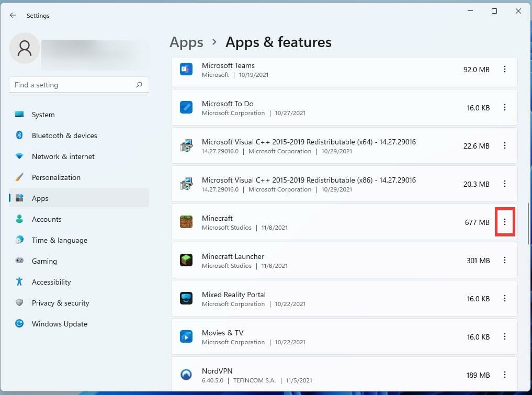Click the user profile avatar icon

[x=25, y=48]
